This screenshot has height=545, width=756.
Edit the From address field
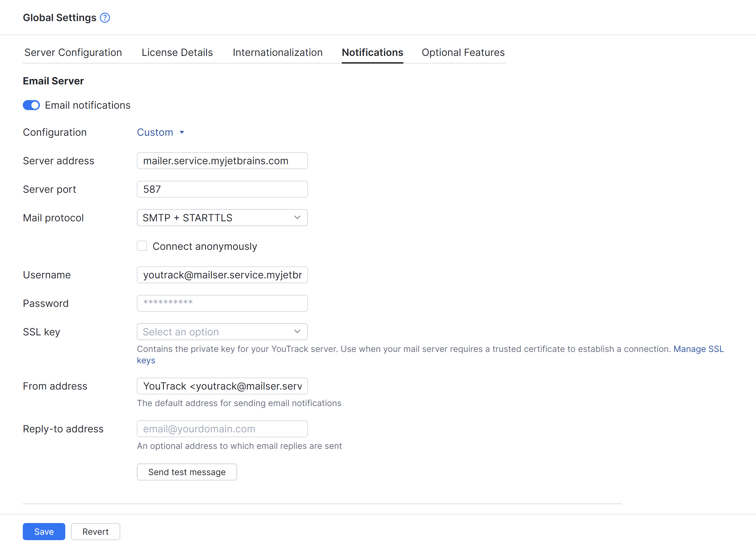pos(222,386)
